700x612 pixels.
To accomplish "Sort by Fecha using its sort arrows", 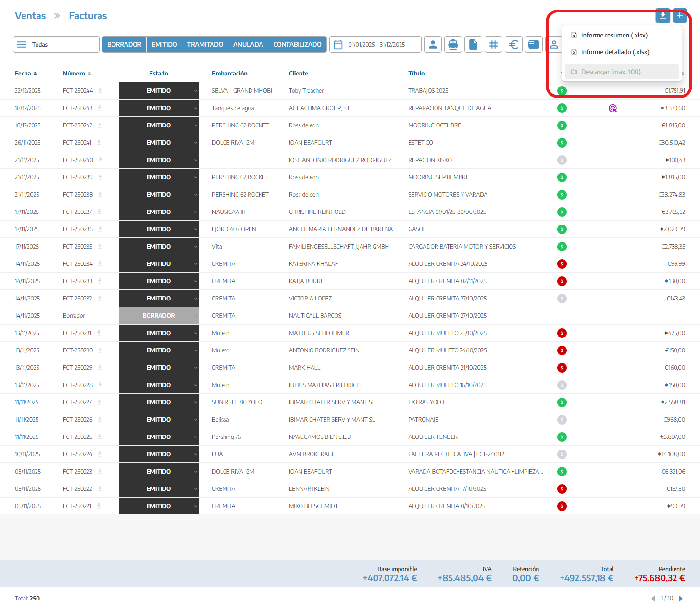I will click(x=35, y=74).
